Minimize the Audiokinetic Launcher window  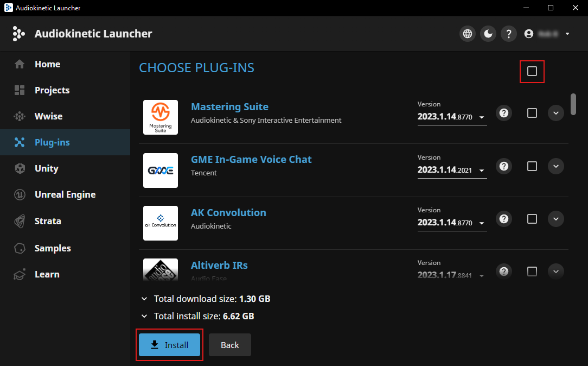526,8
